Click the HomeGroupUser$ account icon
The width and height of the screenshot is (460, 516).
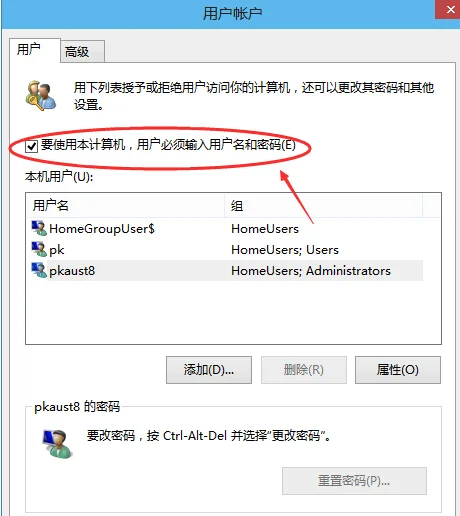click(x=39, y=228)
